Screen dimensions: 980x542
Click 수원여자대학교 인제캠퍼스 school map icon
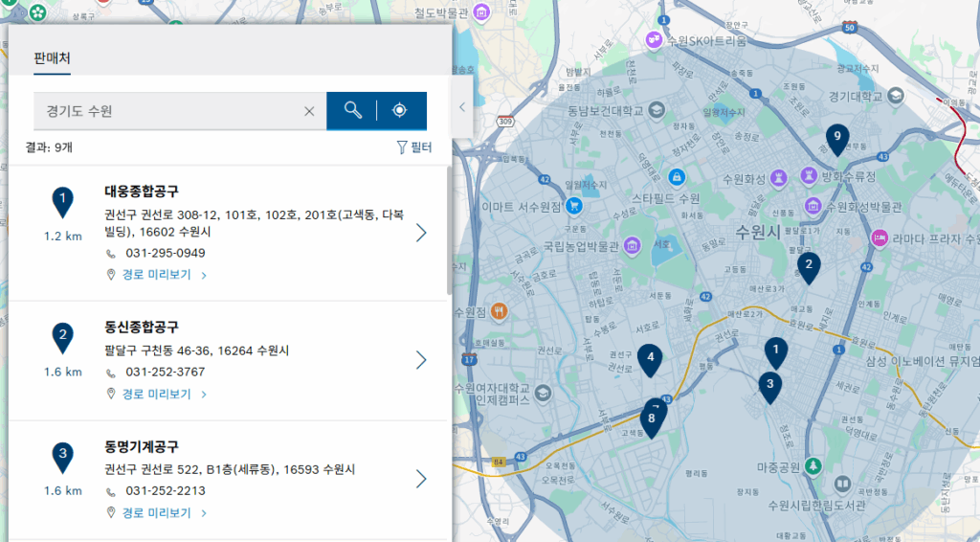(543, 393)
